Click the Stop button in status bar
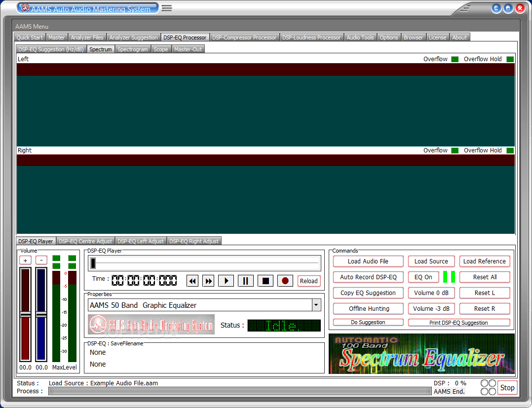Image resolution: width=532 pixels, height=408 pixels. pos(507,388)
